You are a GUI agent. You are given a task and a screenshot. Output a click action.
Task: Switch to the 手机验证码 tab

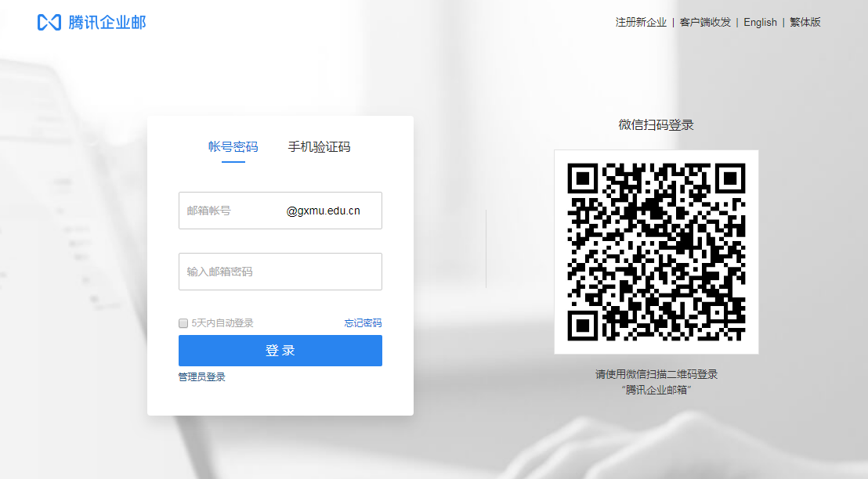click(319, 147)
